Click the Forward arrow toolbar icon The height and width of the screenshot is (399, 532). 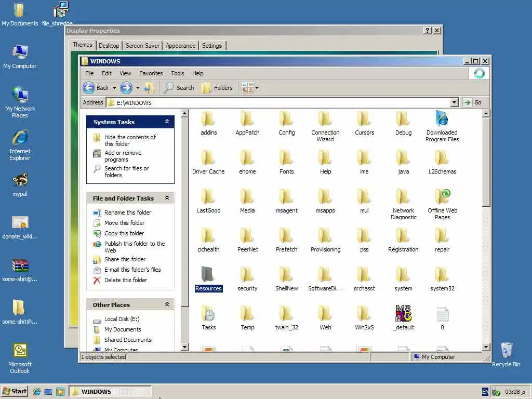point(126,88)
